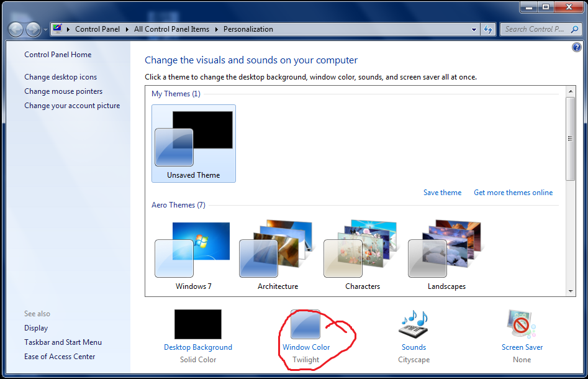The width and height of the screenshot is (588, 379).
Task: Click the Solid Color label
Action: point(198,360)
